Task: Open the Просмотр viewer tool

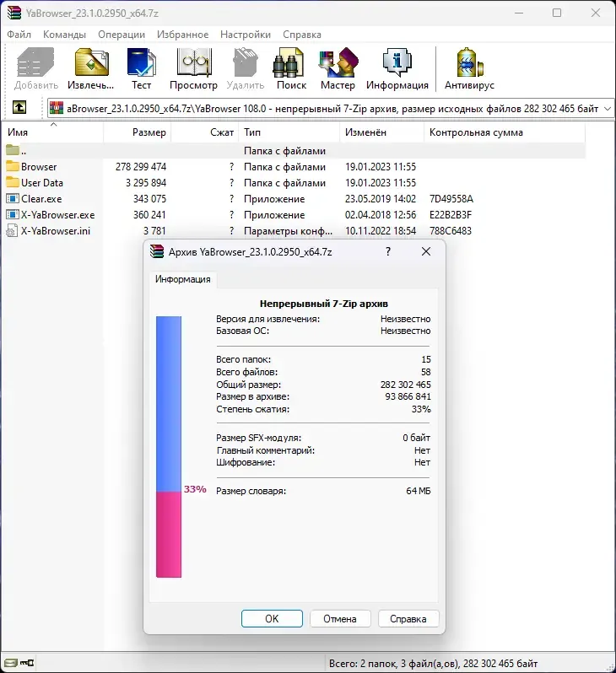Action: 194,68
